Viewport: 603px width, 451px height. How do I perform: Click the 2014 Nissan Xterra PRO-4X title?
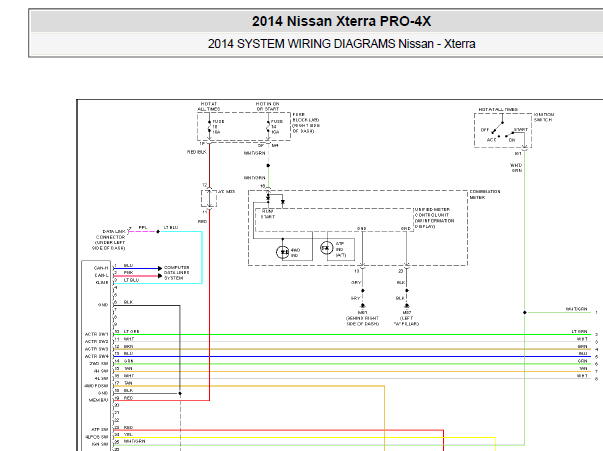pyautogui.click(x=341, y=21)
